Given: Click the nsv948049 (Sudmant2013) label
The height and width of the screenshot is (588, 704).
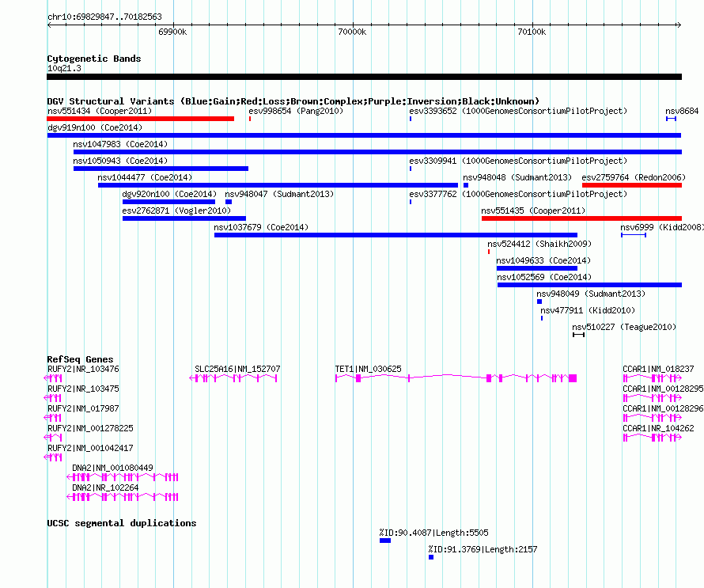Looking at the screenshot, I should [591, 294].
